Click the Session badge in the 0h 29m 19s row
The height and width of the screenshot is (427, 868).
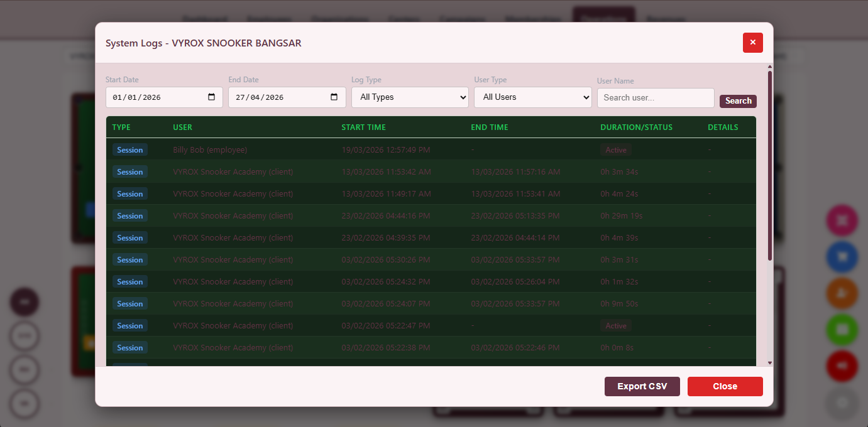(x=130, y=216)
